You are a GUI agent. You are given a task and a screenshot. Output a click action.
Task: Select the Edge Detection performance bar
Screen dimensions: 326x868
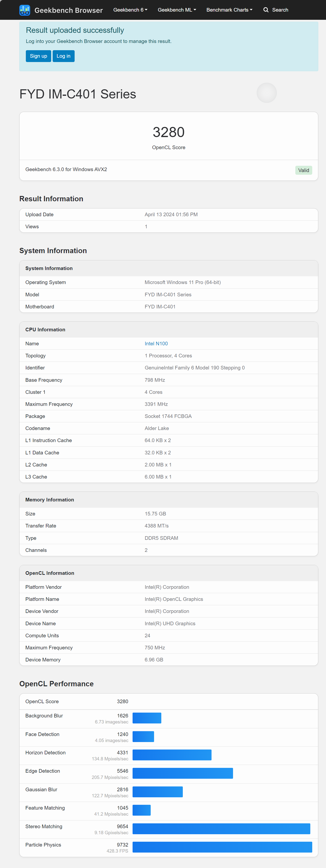click(x=183, y=773)
